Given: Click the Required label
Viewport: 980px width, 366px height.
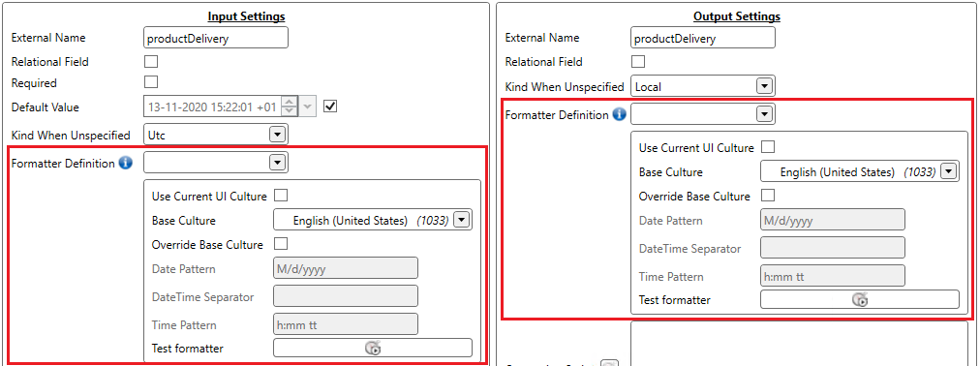Looking at the screenshot, I should click(x=34, y=83).
